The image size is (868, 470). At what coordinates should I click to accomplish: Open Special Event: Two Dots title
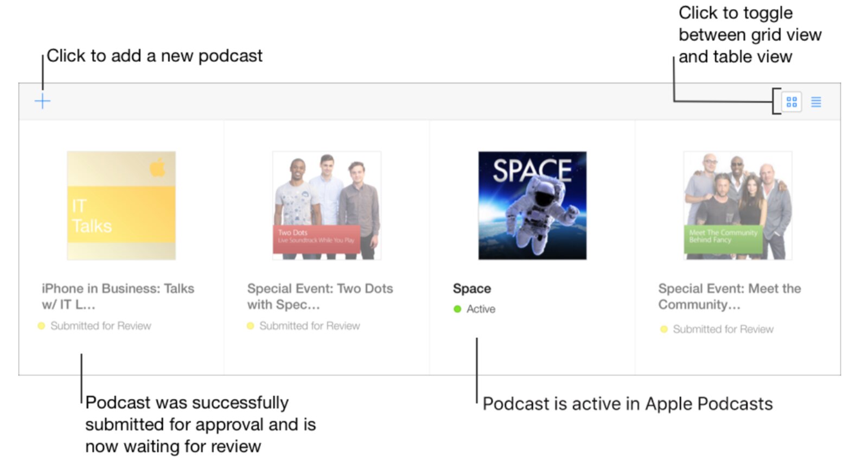click(x=320, y=296)
